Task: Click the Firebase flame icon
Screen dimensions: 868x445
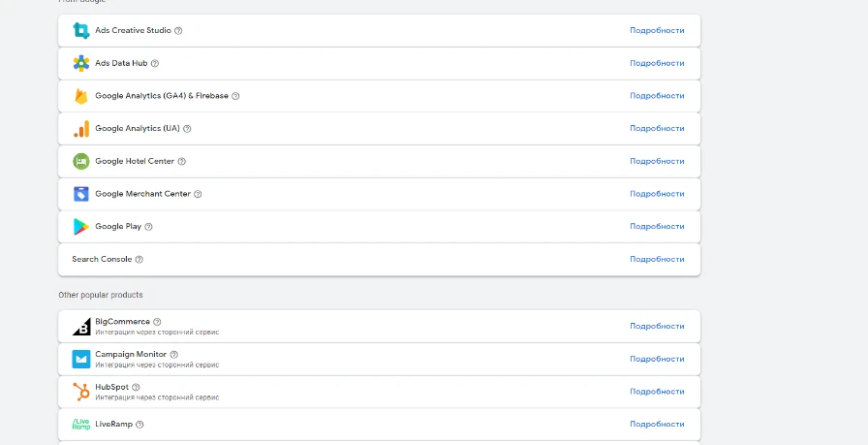Action: [80, 96]
